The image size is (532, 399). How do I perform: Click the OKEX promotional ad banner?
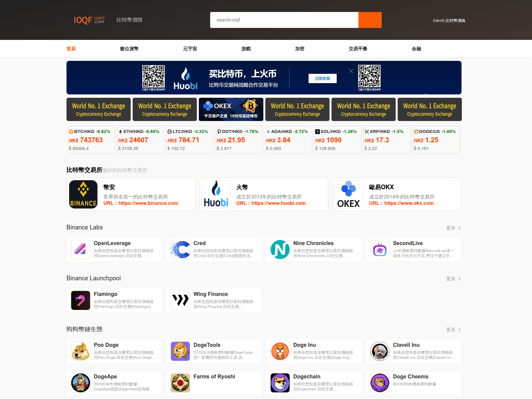231,109
